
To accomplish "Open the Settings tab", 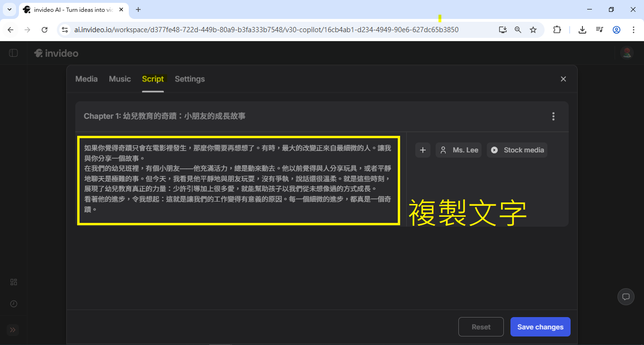I will 189,79.
